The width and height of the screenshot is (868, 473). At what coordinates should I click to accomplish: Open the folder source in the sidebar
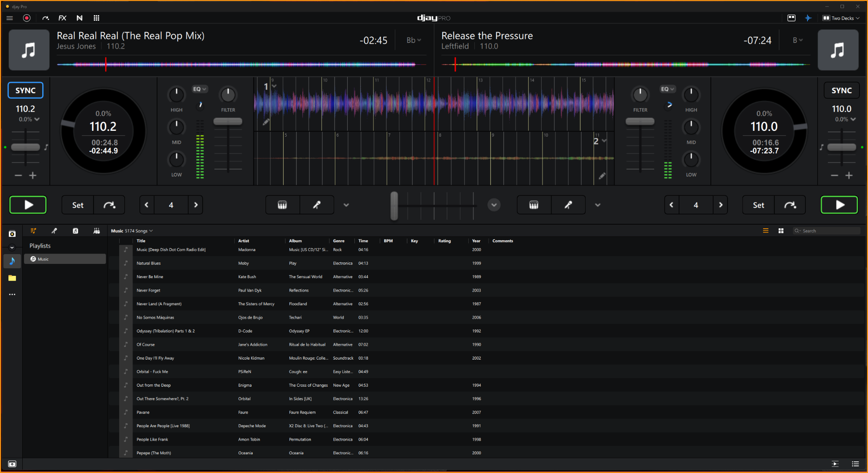12,278
